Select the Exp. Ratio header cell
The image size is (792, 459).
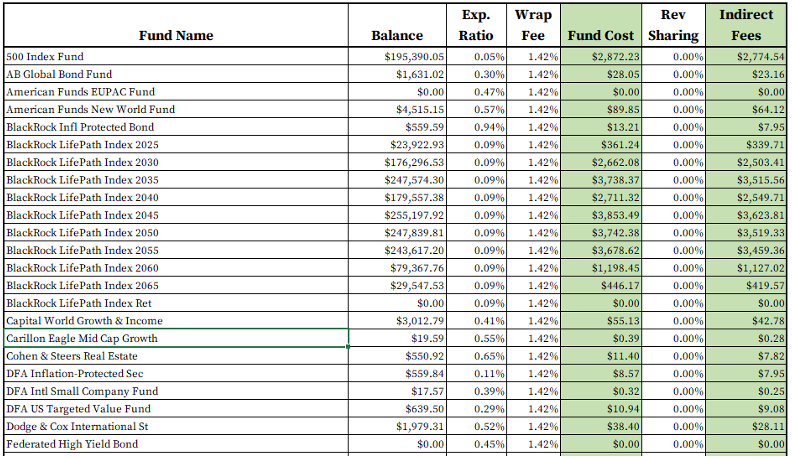coord(475,26)
